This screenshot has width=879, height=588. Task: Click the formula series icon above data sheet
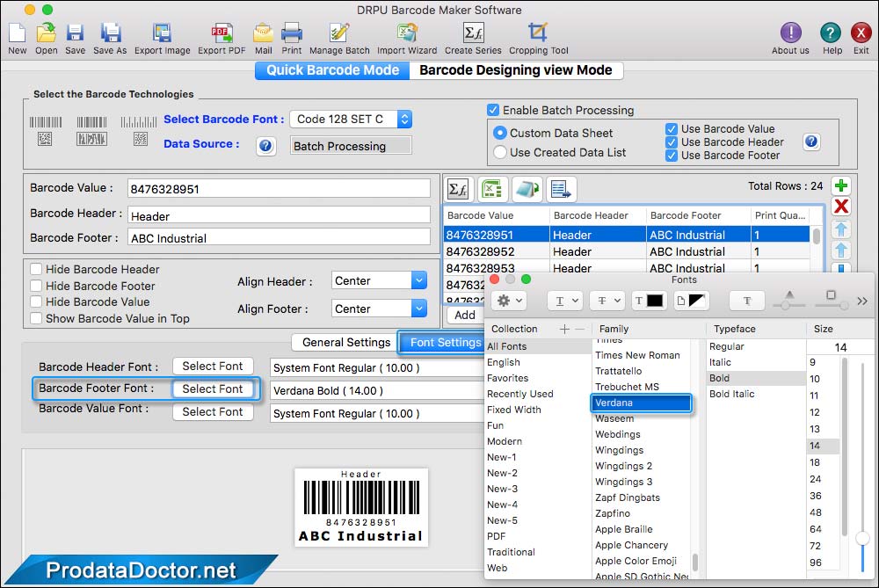tap(459, 190)
